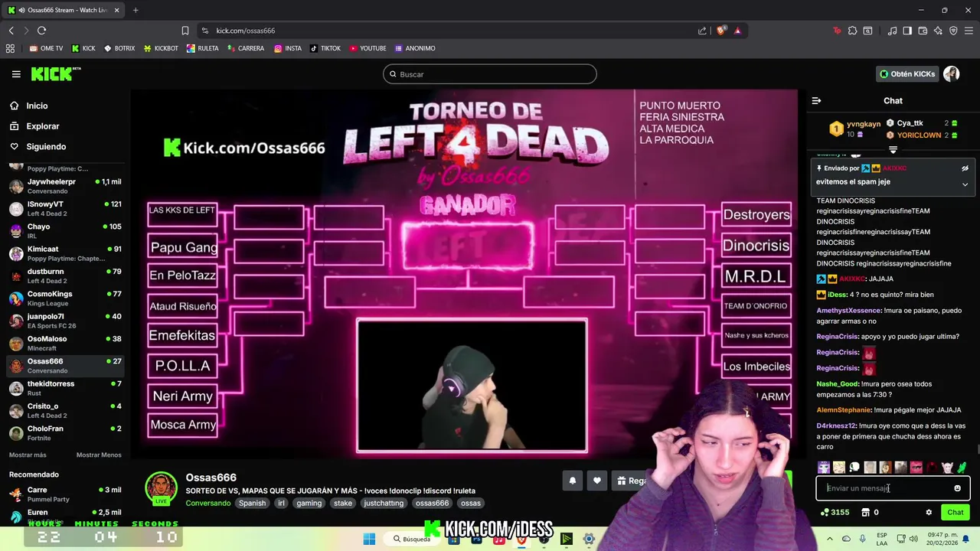Open the BOTRIX bookmark
This screenshot has width=980, height=551.
pyautogui.click(x=119, y=48)
